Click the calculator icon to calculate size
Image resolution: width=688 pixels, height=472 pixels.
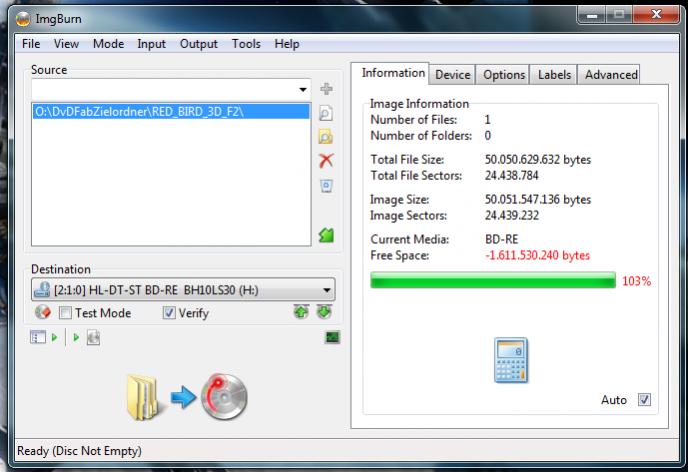[511, 360]
